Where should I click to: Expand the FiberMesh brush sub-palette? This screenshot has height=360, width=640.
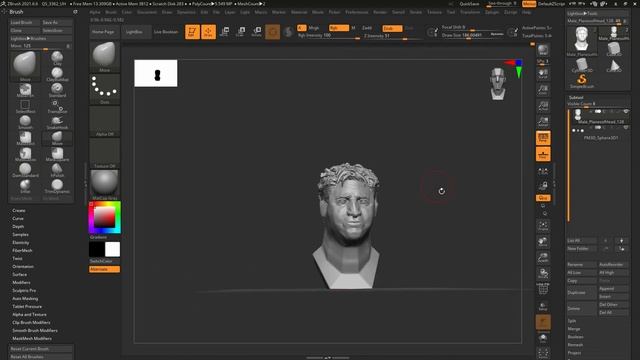[22, 250]
